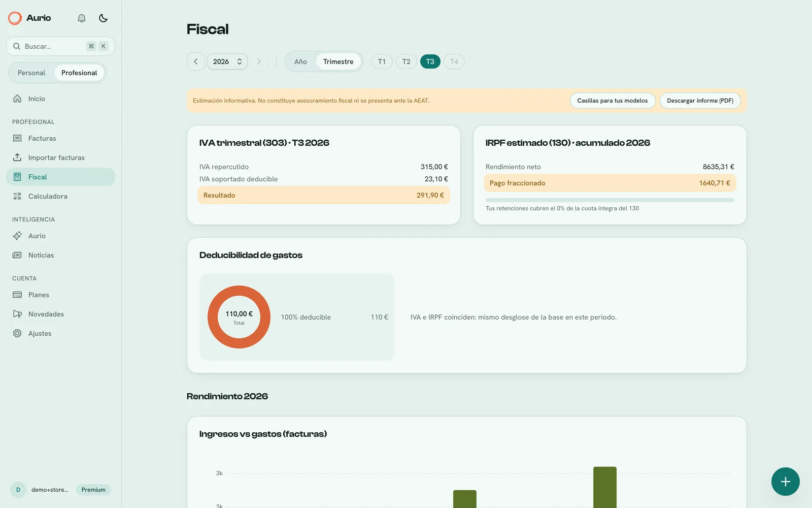This screenshot has width=812, height=508.
Task: Click the floating plus add button
Action: (x=785, y=482)
